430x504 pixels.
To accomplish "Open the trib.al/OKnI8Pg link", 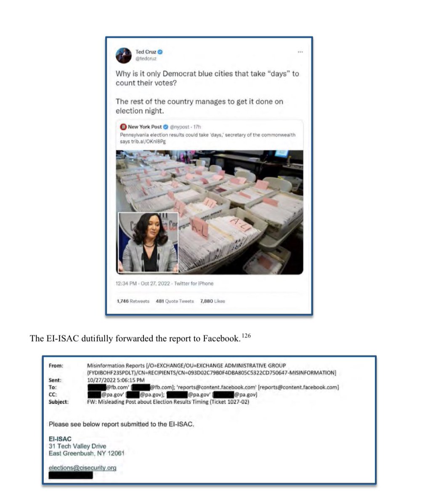I will point(148,141).
